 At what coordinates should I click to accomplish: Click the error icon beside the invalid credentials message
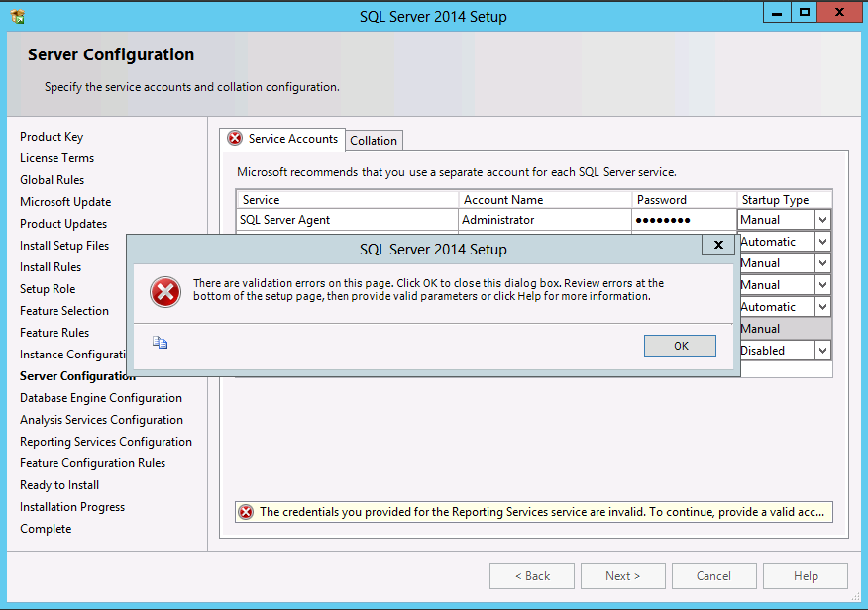[246, 512]
